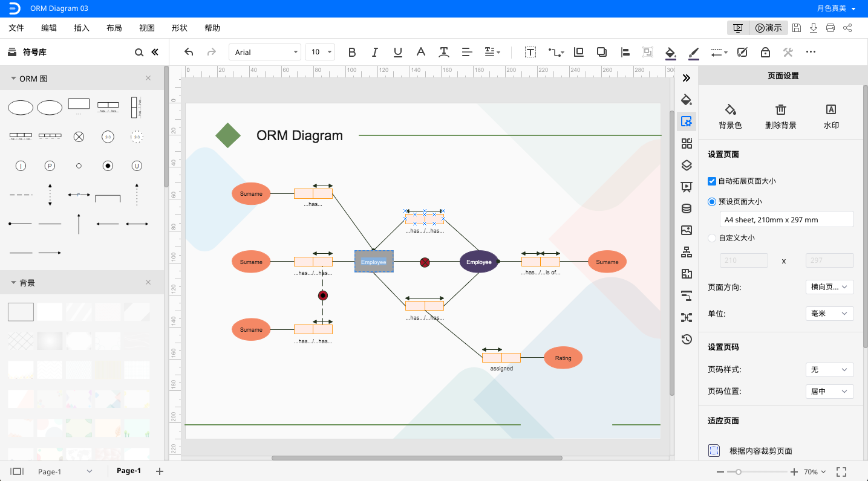Screen dimensions: 868x481
Task: Open the 插入 menu
Action: [x=82, y=28]
